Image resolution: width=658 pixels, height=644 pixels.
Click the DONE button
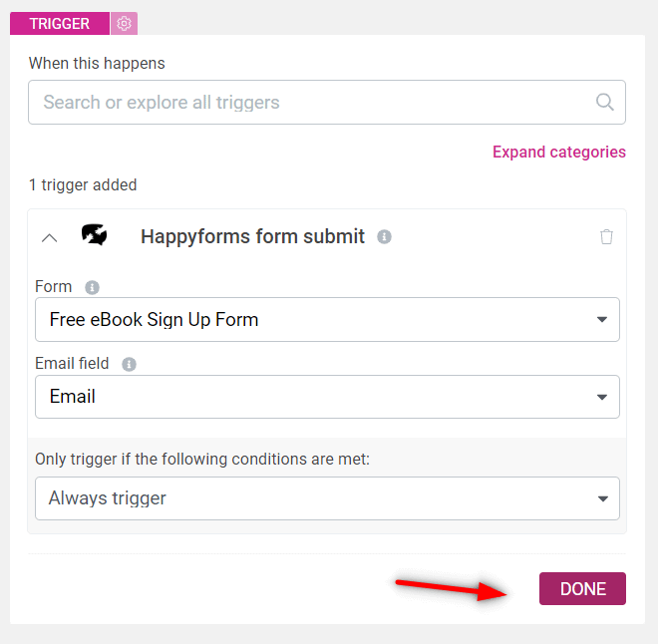(x=582, y=588)
